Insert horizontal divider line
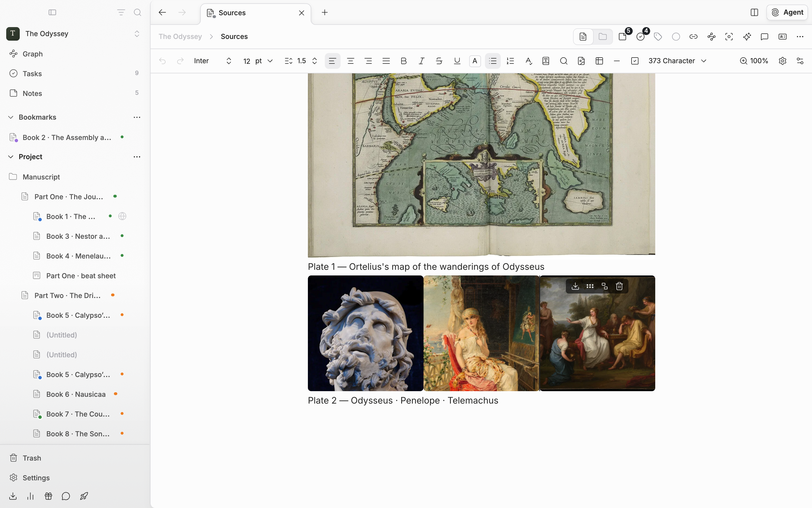 pos(616,61)
